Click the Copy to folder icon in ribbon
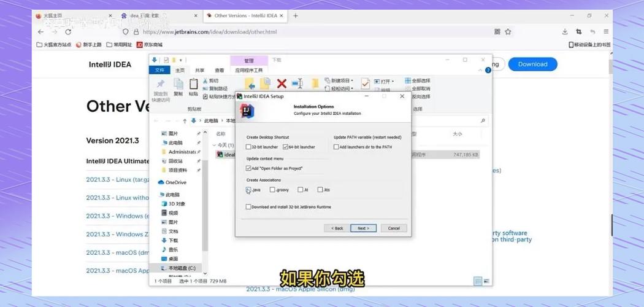This screenshot has height=307, width=644. click(266, 84)
